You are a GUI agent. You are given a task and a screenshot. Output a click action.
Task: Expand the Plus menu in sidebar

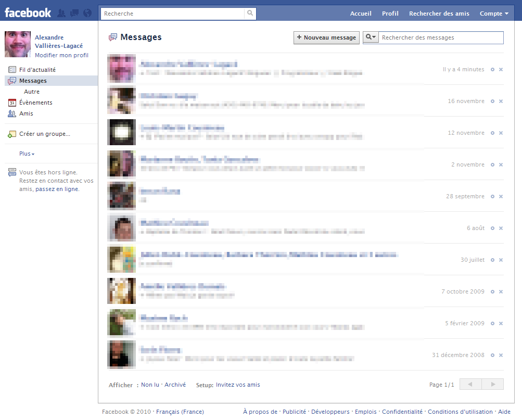pyautogui.click(x=27, y=154)
